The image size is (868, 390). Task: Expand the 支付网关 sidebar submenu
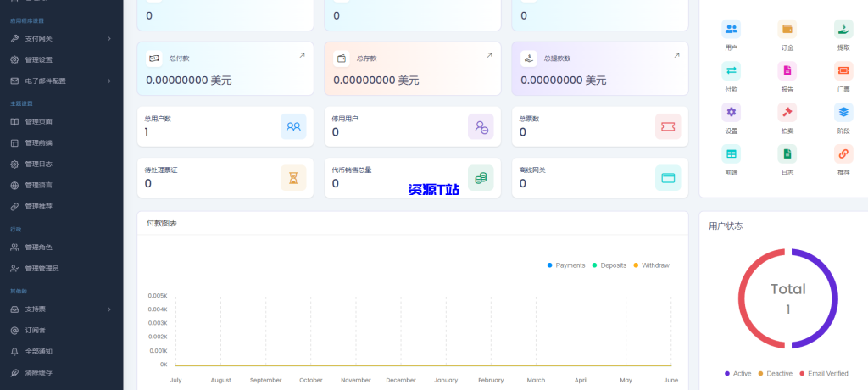pos(61,39)
